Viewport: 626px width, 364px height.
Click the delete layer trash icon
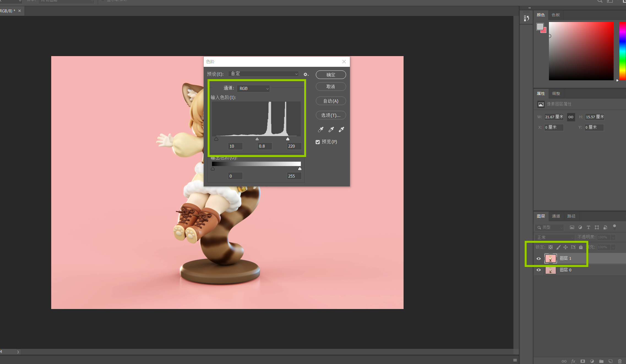tap(620, 361)
